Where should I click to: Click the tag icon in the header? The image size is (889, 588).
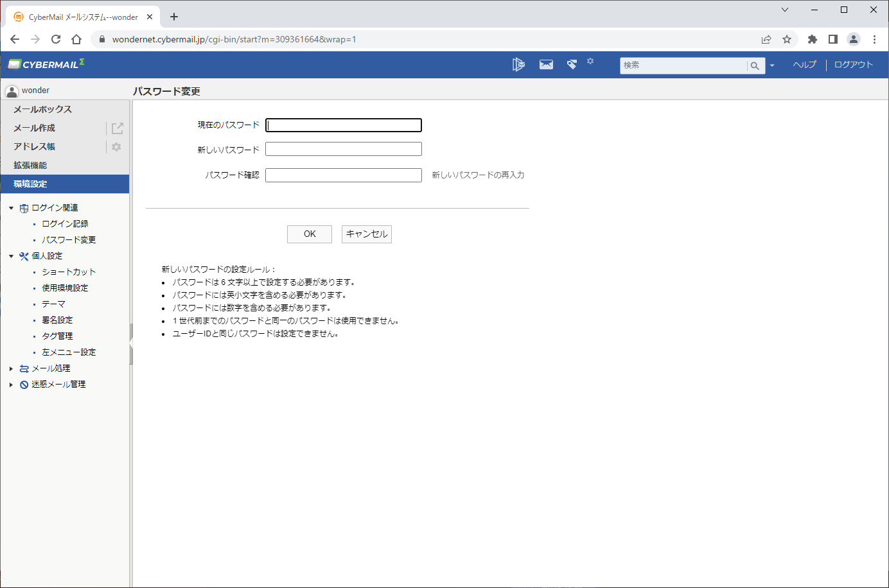[572, 64]
